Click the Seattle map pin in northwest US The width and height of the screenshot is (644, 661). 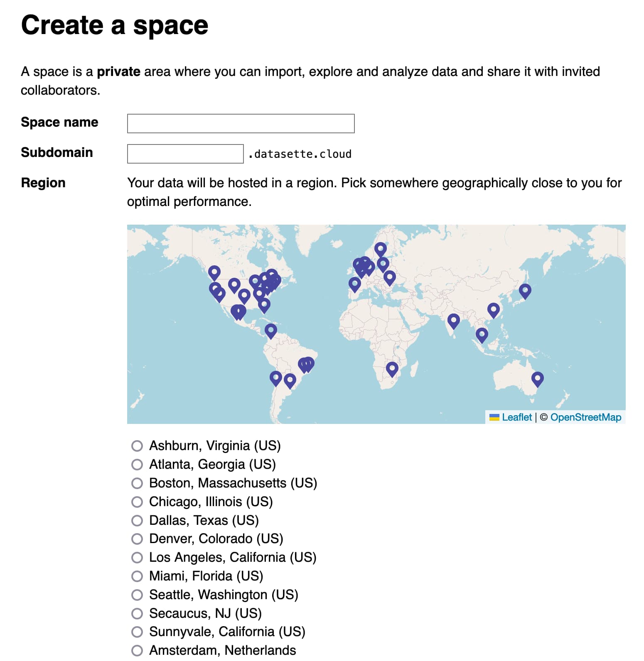[214, 273]
